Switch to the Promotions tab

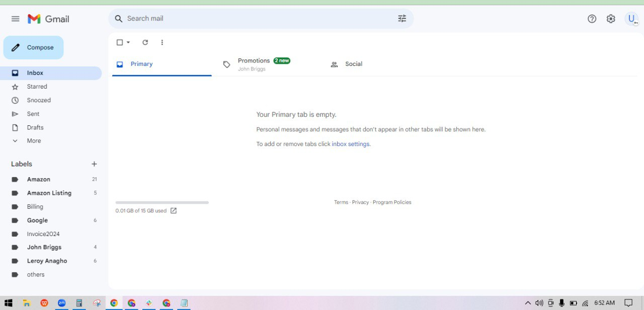coord(269,64)
